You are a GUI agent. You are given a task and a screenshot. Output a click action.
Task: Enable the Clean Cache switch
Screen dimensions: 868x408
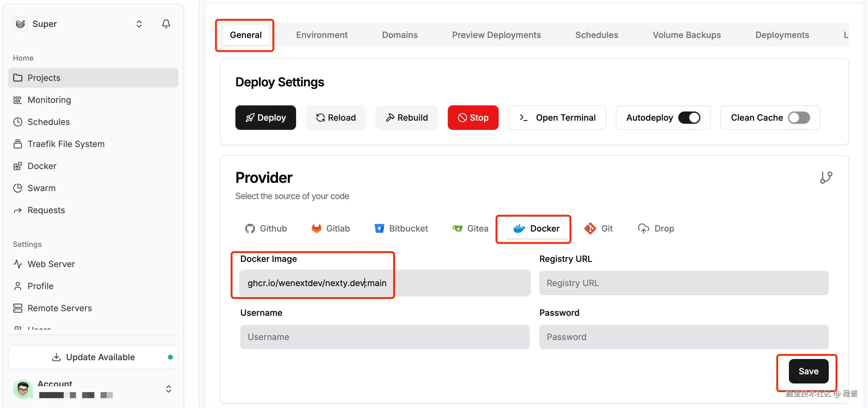pos(799,118)
